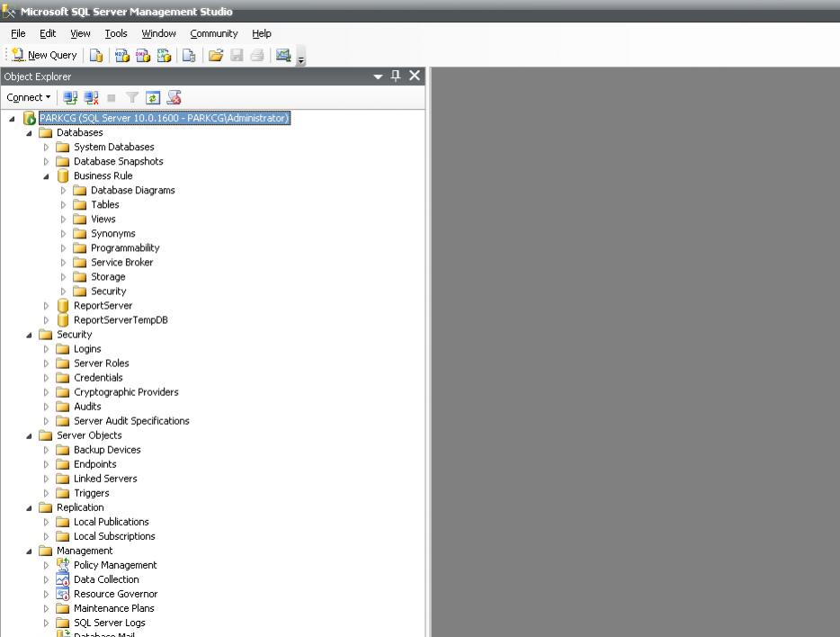This screenshot has width=840, height=637.
Task: Select the ReportServerTempDB database icon
Action: 63,319
